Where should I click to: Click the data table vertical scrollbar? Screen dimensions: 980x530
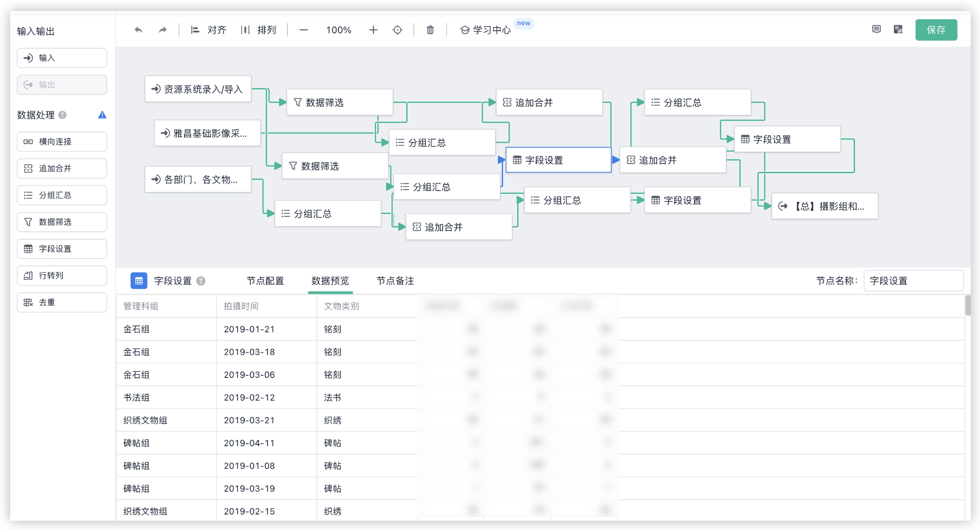(x=967, y=306)
